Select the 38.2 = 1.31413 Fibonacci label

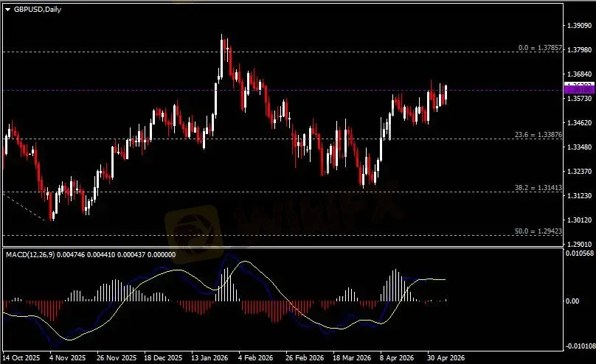pos(538,187)
